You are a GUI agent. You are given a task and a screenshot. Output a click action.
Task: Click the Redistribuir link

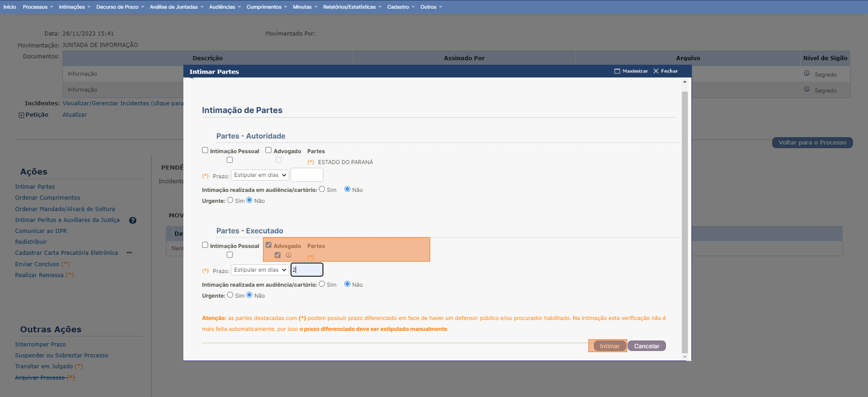point(31,242)
